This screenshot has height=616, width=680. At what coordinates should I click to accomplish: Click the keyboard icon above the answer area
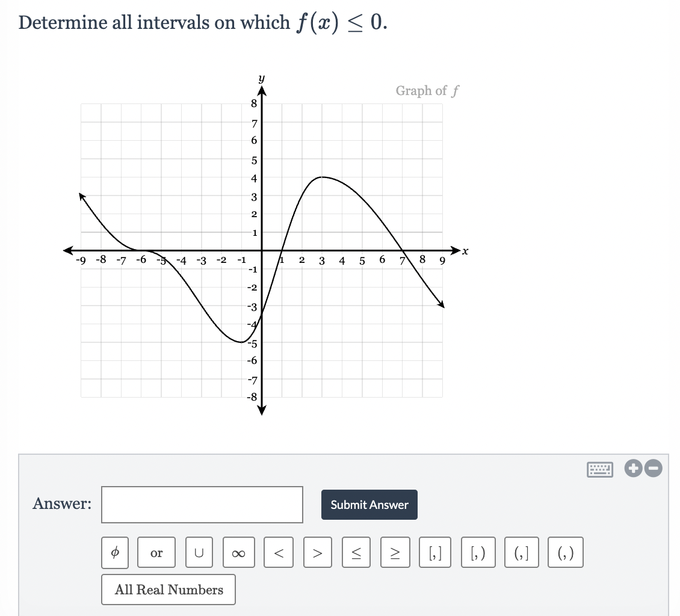[601, 469]
